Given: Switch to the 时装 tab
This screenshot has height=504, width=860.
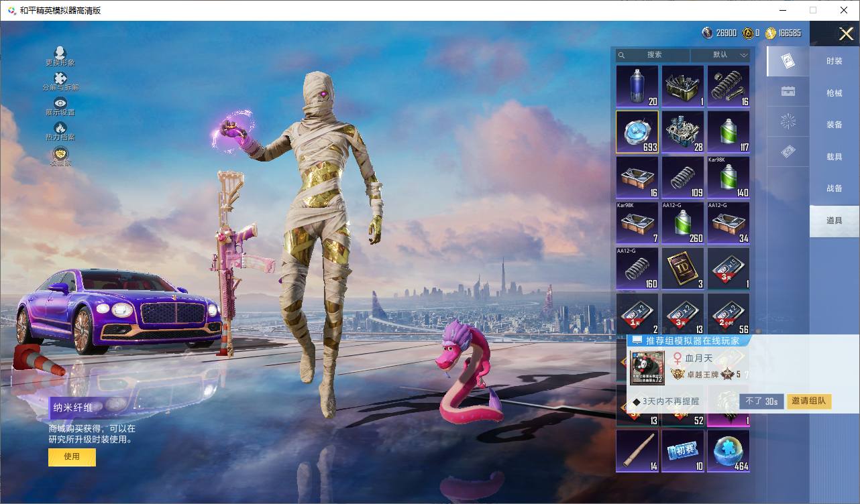Looking at the screenshot, I should coord(835,61).
